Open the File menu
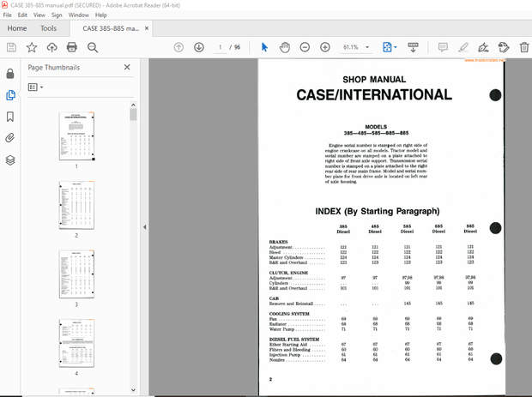The width and height of the screenshot is (532, 397). 7,15
